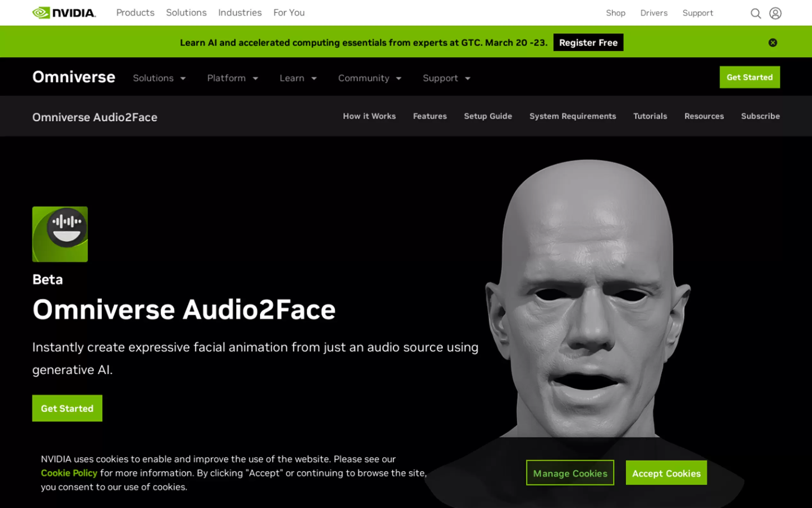Screen dimensions: 812x508
Task: Click Register Free for GTC
Action: tap(588, 42)
